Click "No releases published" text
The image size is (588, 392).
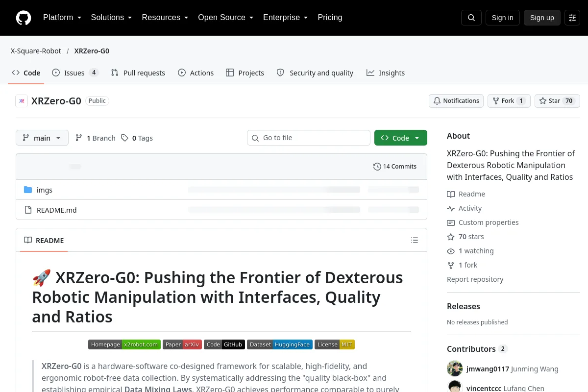[477, 322]
